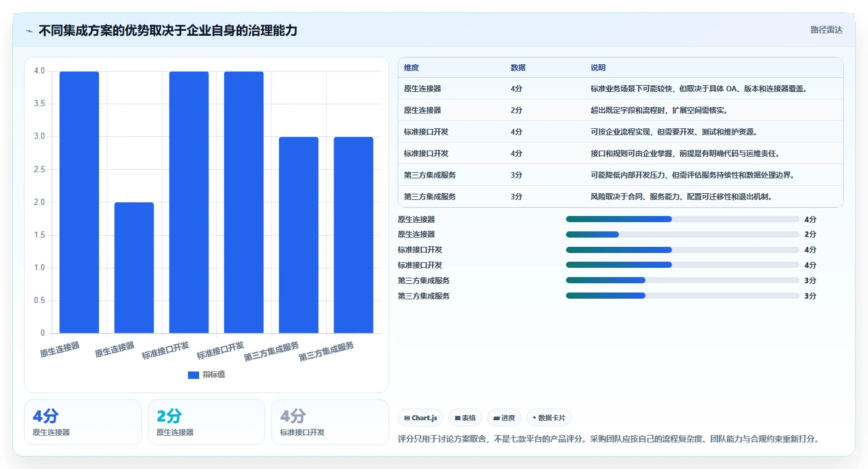Click the footer note starting 评分只用于讨论方案取舍
The image size is (868, 469).
(608, 439)
